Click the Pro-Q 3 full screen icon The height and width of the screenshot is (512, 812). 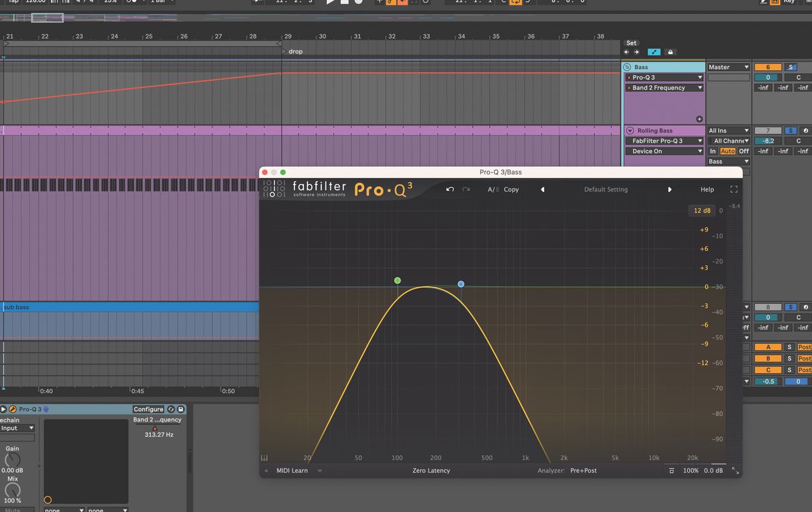pyautogui.click(x=734, y=189)
